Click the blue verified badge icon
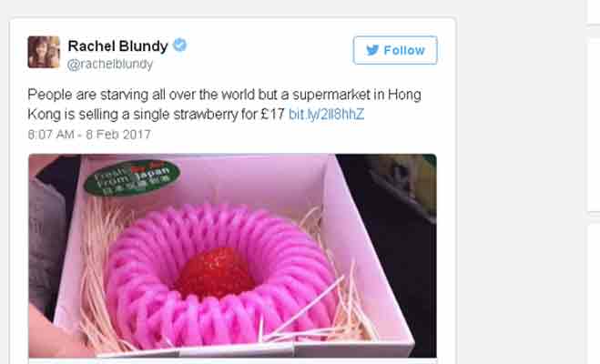This screenshot has width=600, height=364. (180, 45)
